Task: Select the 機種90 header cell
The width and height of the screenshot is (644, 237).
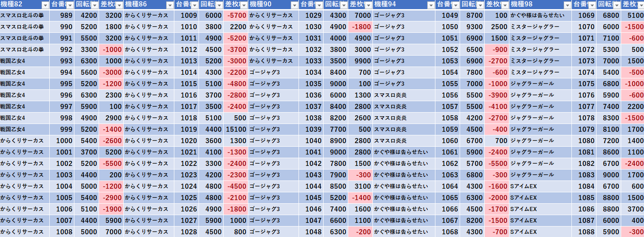Action: click(x=274, y=5)
